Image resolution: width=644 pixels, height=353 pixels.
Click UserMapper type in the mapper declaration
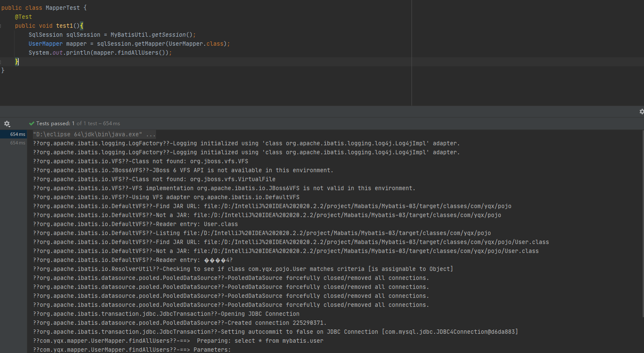coord(46,44)
